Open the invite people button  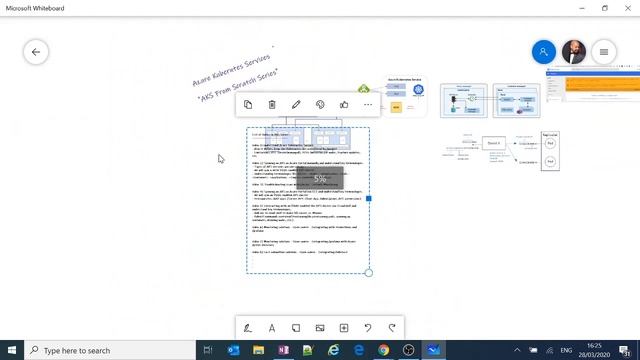[x=544, y=52]
